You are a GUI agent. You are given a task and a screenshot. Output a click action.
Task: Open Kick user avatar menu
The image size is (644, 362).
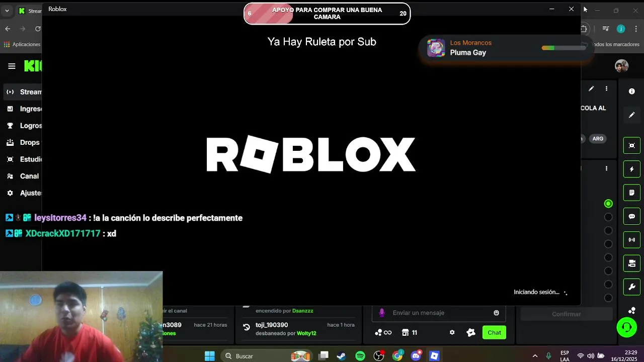pos(621,66)
